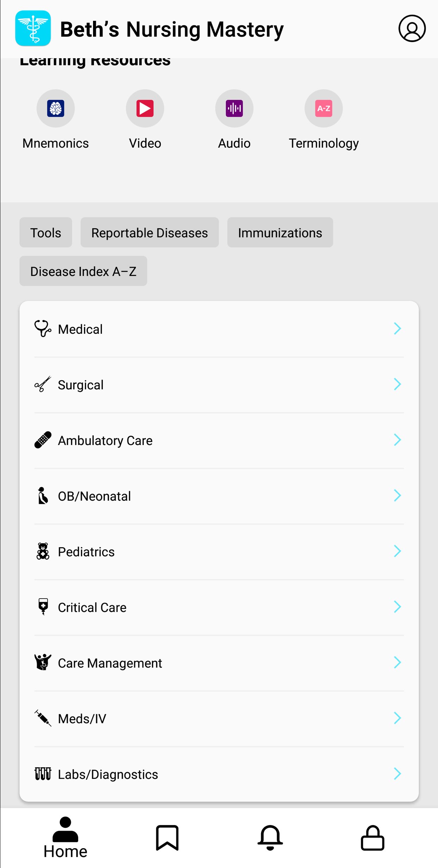Viewport: 438px width, 868px height.
Task: Open Disease Index A–Z
Action: [x=83, y=271]
